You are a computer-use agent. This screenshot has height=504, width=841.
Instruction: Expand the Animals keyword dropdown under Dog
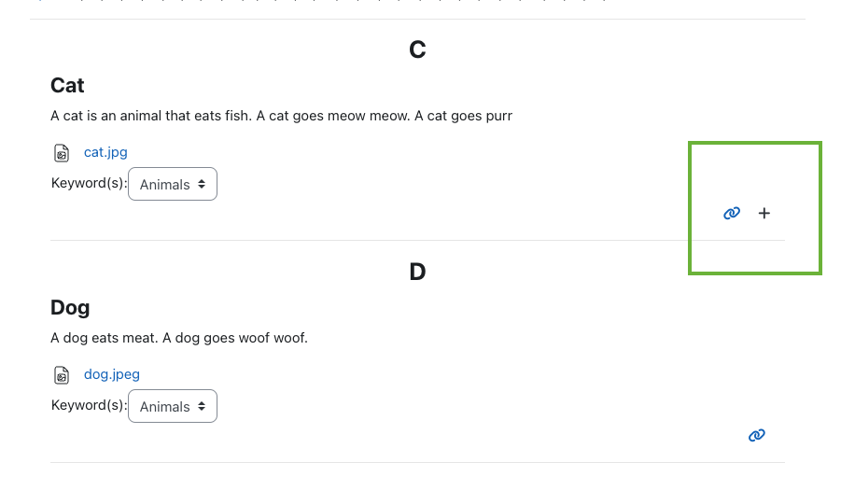coord(173,406)
